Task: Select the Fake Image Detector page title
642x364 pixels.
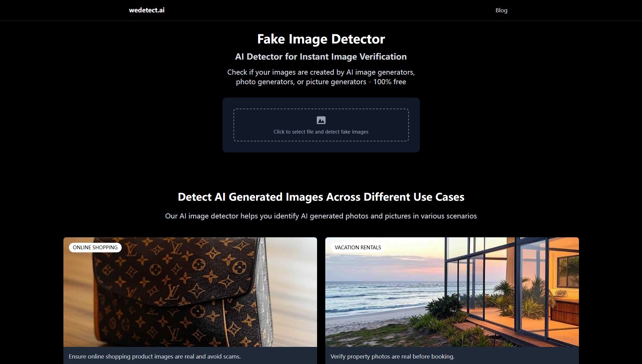Action: click(x=321, y=39)
